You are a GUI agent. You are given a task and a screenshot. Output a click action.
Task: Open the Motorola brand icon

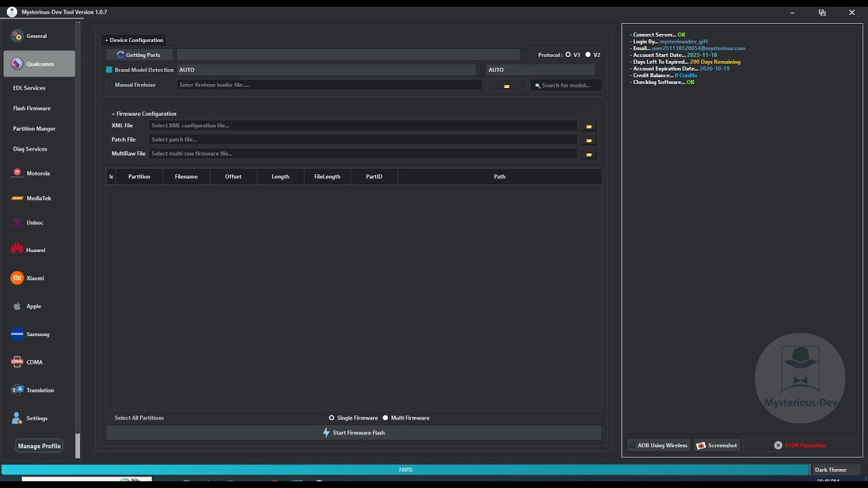pos(17,174)
